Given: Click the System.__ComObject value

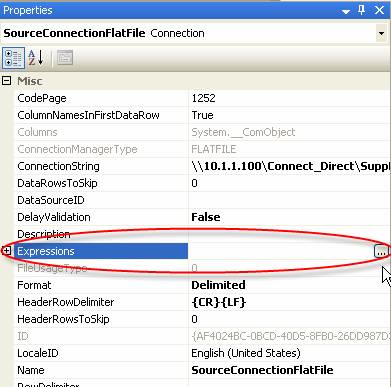Looking at the screenshot, I should click(243, 132).
